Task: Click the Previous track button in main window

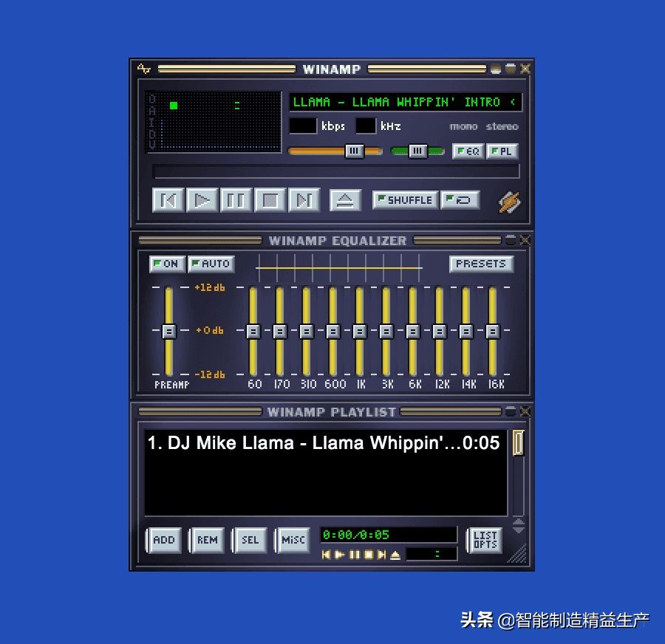Action: pyautogui.click(x=168, y=199)
